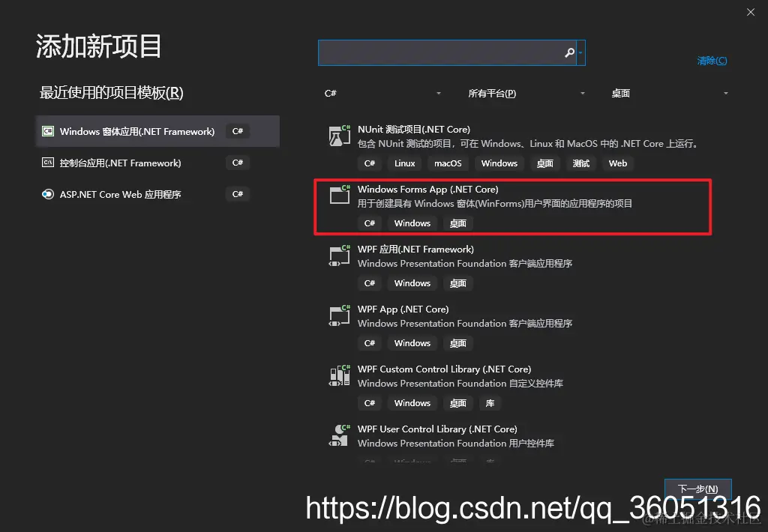This screenshot has width=768, height=532.
Task: Click the WPF User Control Library template icon
Action: pos(338,435)
